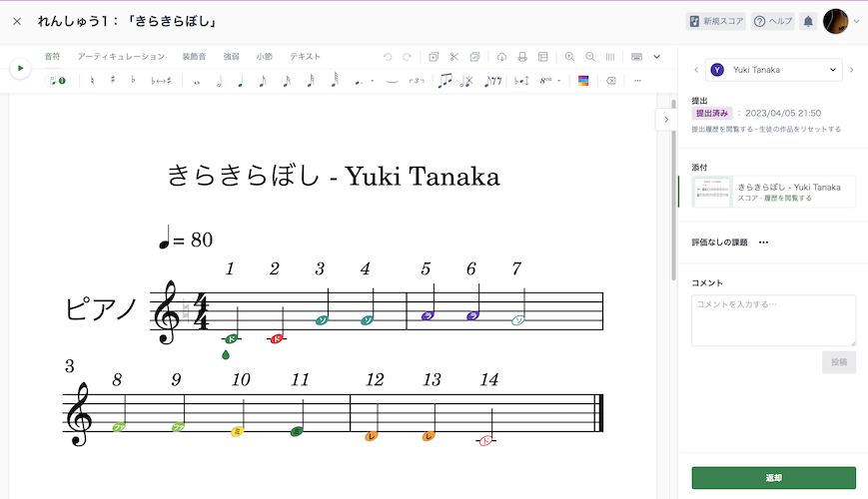
Task: Expand the toolbar with the chevron down
Action: (x=657, y=57)
